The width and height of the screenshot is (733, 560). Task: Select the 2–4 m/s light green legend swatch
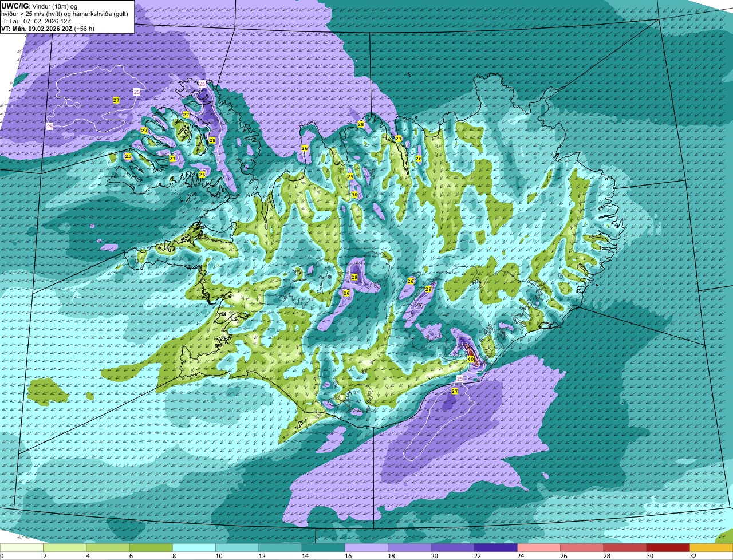(x=65, y=548)
